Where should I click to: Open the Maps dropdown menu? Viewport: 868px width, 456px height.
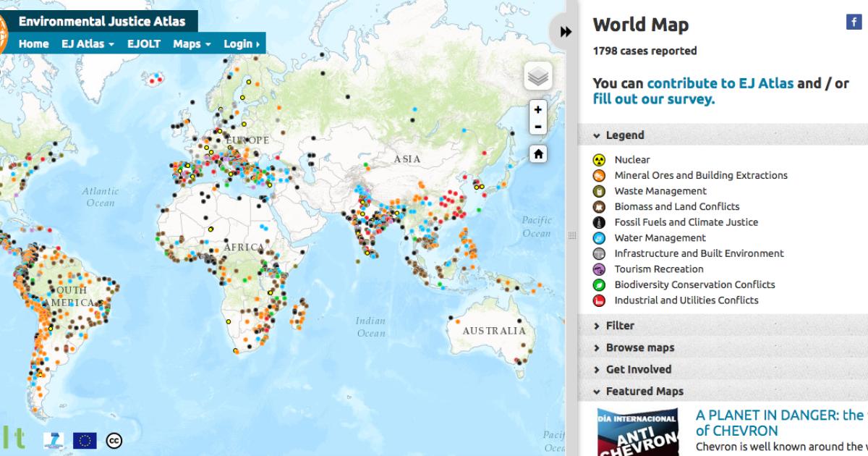click(192, 44)
